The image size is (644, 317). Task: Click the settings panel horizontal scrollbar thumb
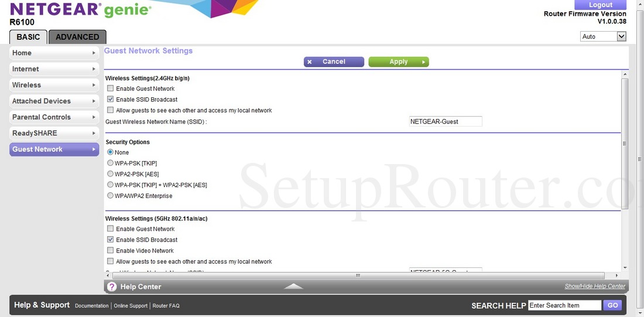358,275
